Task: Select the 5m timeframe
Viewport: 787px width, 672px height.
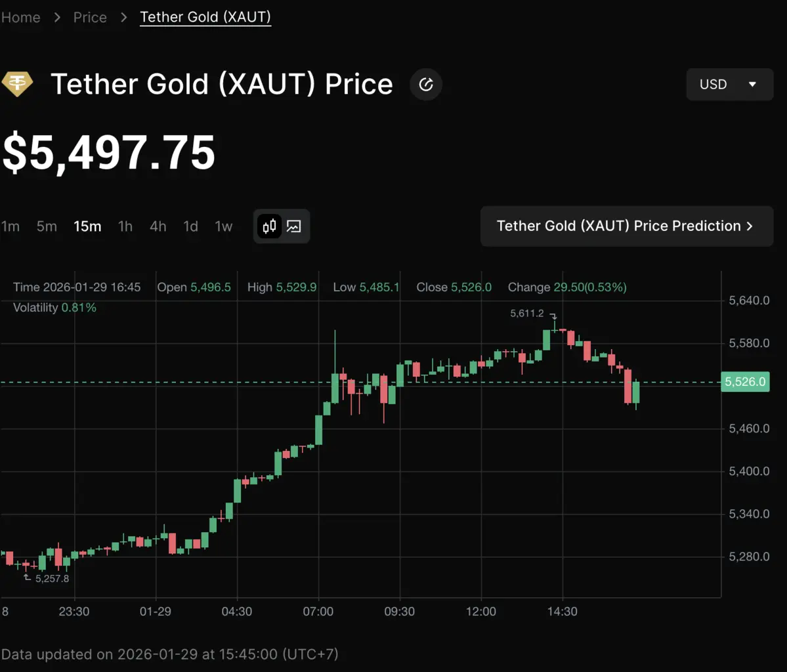Action: click(47, 226)
